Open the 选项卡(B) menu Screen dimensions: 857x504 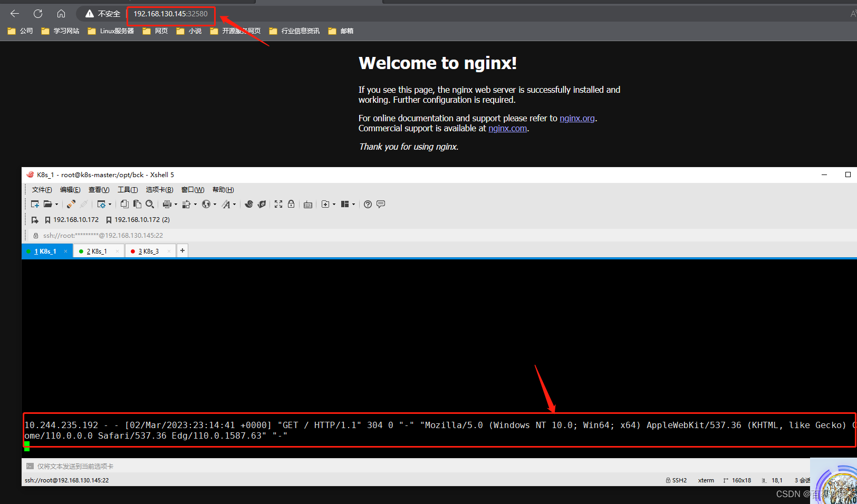tap(159, 190)
